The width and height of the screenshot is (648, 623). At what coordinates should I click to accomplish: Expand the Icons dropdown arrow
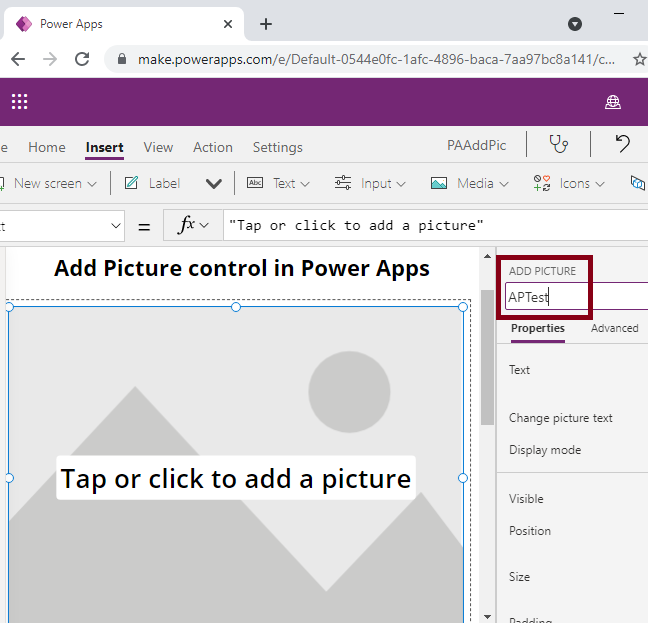(600, 184)
